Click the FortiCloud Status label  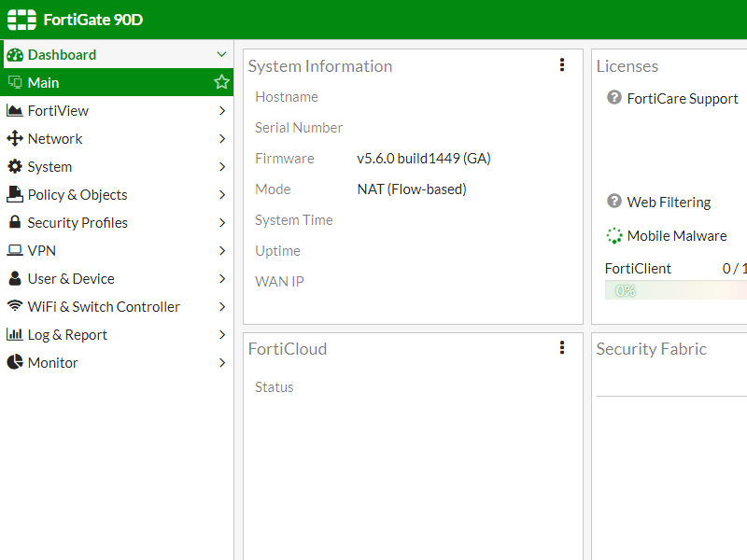click(x=274, y=387)
